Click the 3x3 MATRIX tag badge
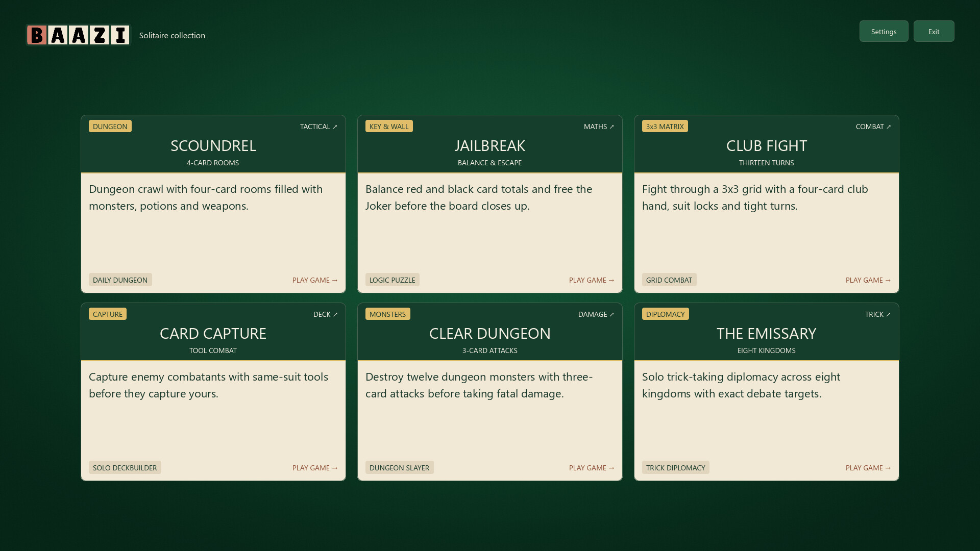 point(665,126)
